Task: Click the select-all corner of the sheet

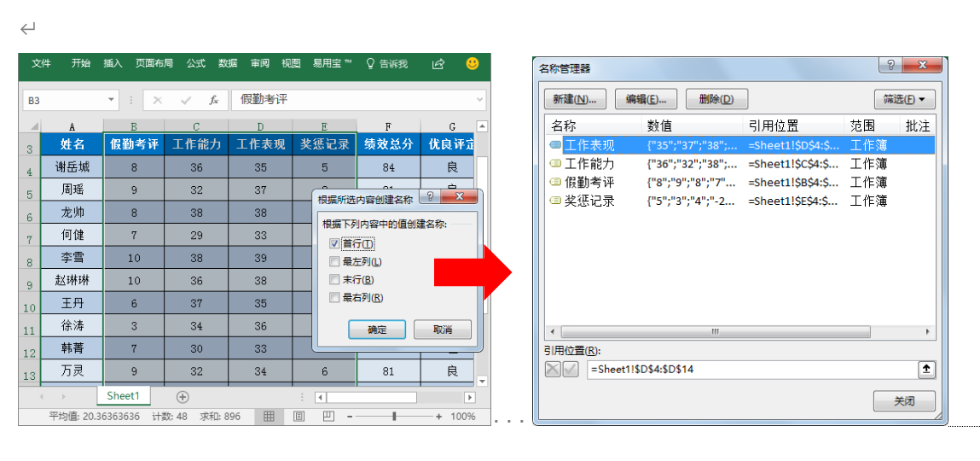Action: 30,125
